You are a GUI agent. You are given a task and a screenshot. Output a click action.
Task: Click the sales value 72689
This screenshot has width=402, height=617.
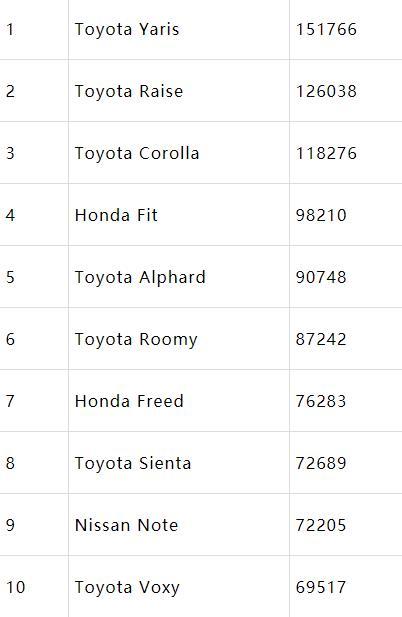pyautogui.click(x=321, y=463)
